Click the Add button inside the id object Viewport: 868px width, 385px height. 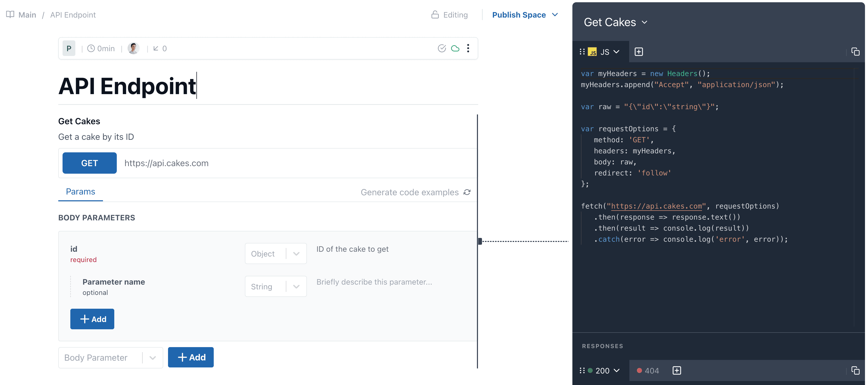92,319
